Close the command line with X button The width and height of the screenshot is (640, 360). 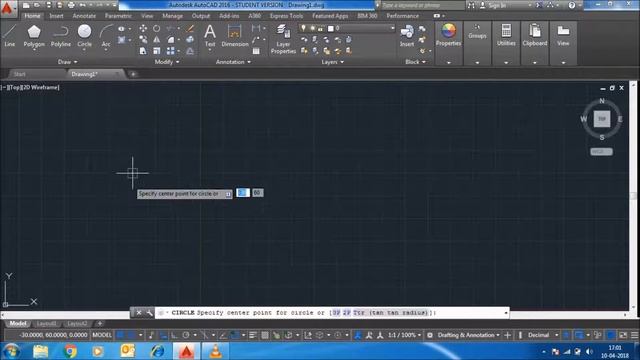pyautogui.click(x=139, y=313)
